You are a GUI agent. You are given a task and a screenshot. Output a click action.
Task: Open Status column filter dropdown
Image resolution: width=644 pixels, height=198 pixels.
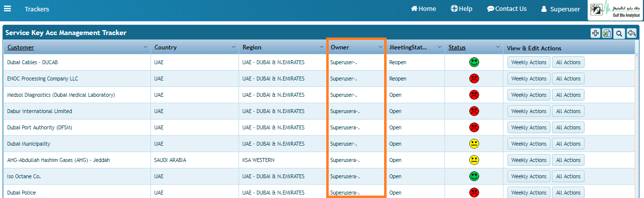click(498, 47)
